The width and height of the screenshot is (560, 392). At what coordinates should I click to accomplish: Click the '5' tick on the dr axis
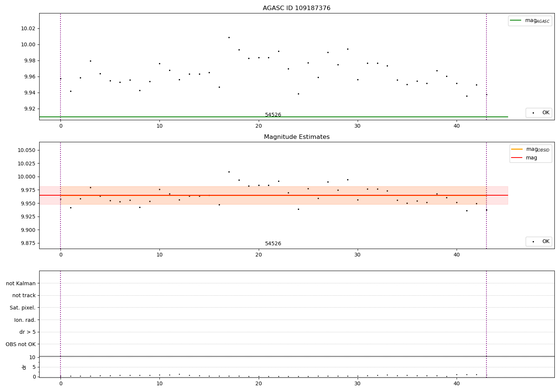point(34,367)
